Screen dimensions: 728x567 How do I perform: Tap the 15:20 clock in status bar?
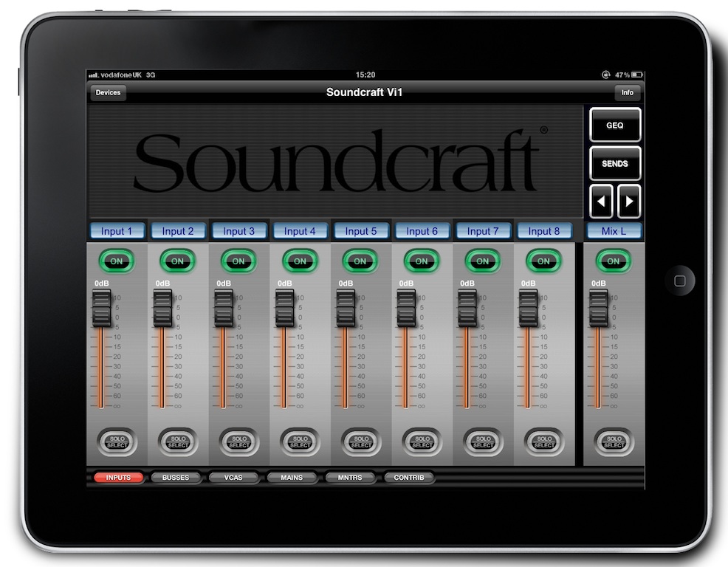(365, 75)
